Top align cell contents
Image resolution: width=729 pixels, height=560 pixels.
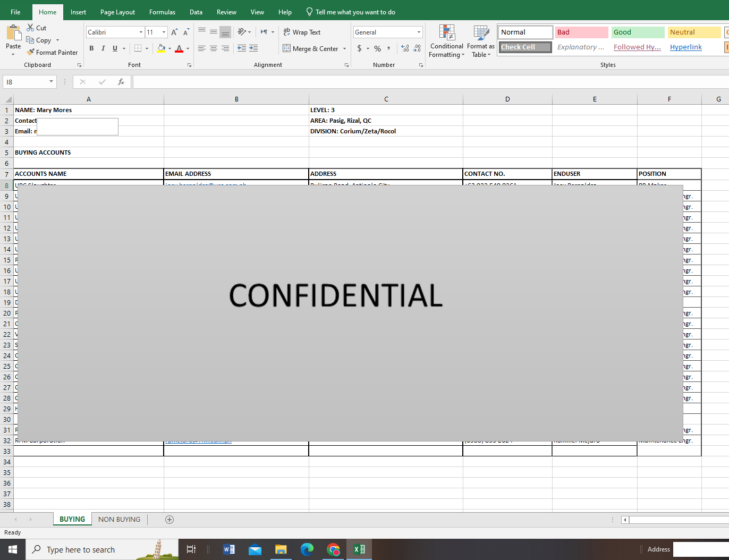click(x=202, y=31)
